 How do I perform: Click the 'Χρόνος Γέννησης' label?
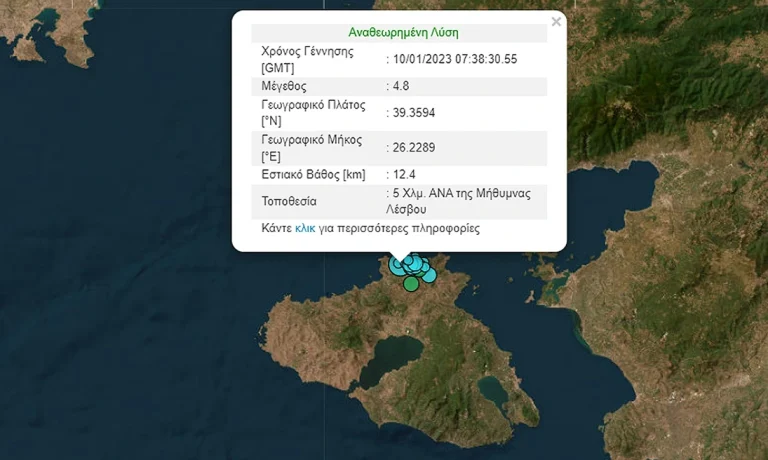307,51
